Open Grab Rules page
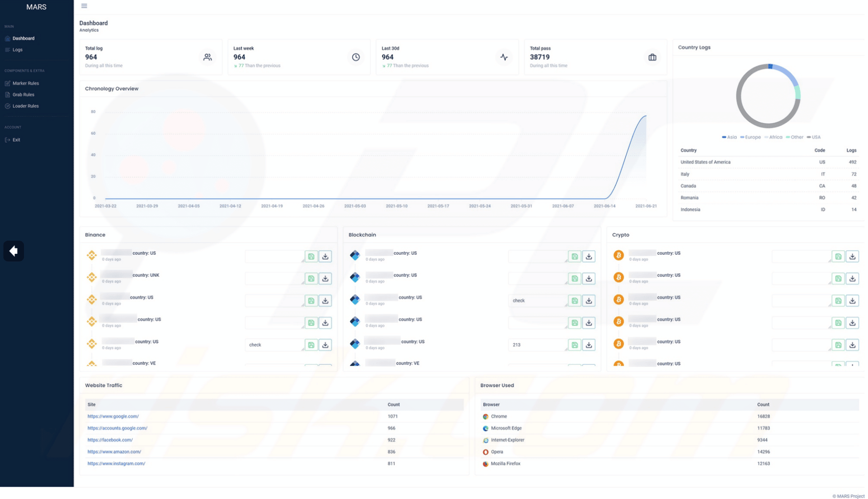The width and height of the screenshot is (868, 499). [23, 95]
